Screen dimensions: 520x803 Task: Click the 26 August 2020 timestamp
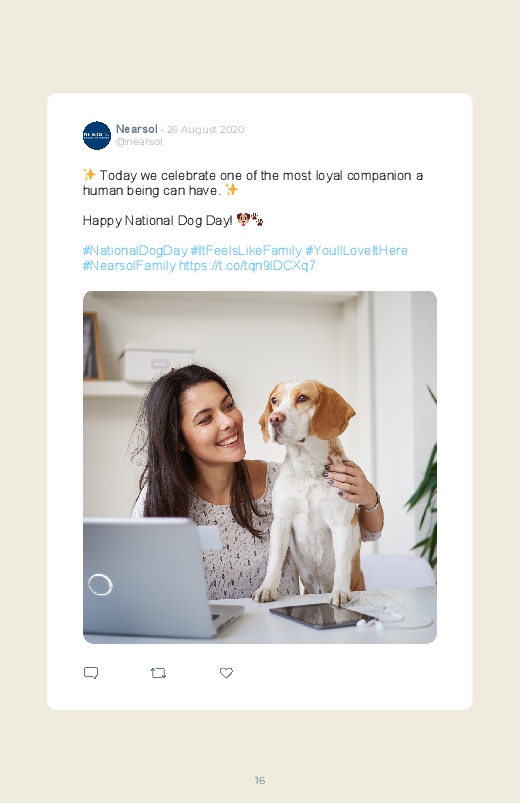[205, 130]
